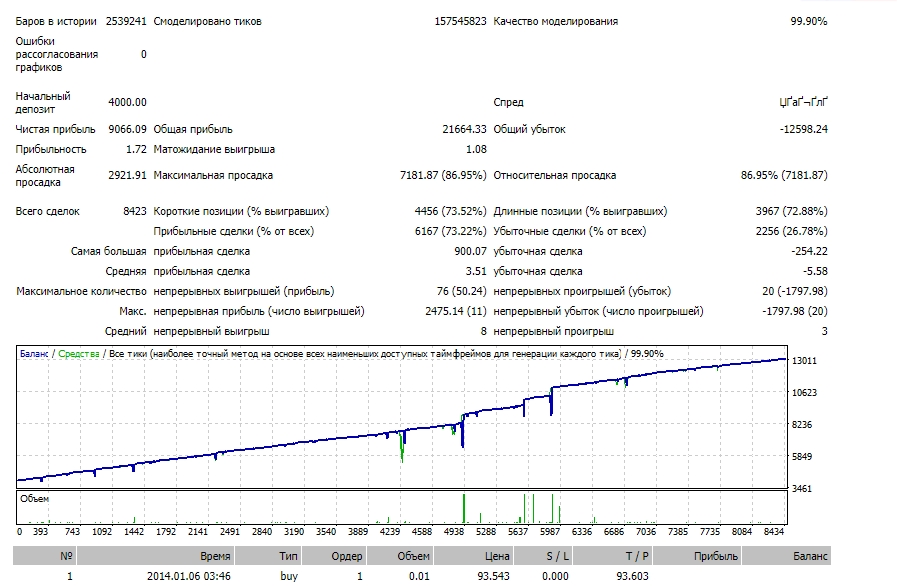897x586 pixels.
Task: Click the "Объем" label in the volume chart
Action: 34,499
